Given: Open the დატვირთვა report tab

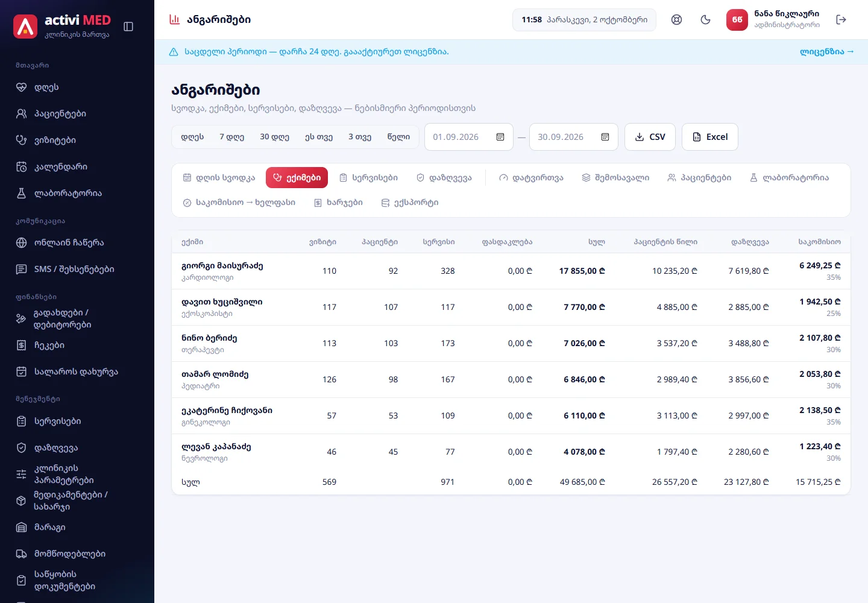Looking at the screenshot, I should tap(531, 178).
